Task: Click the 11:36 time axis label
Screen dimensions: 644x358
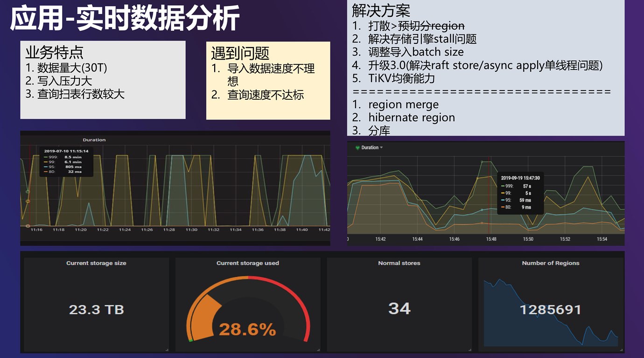Action: pos(258,230)
